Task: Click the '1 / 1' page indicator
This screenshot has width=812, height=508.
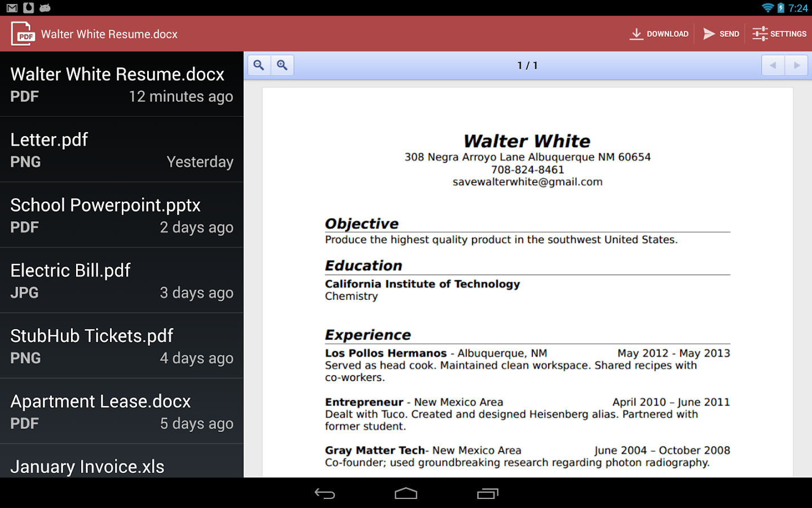Action: [x=528, y=65]
